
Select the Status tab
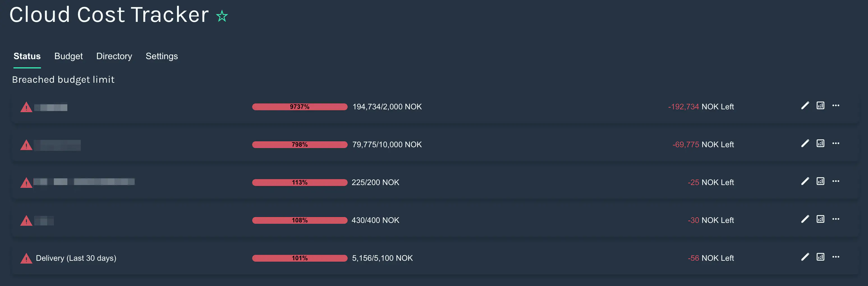(27, 56)
